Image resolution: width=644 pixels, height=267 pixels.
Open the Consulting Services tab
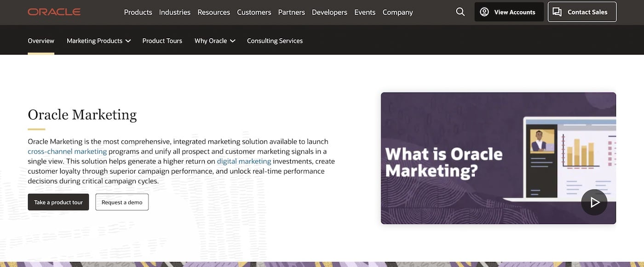click(275, 41)
